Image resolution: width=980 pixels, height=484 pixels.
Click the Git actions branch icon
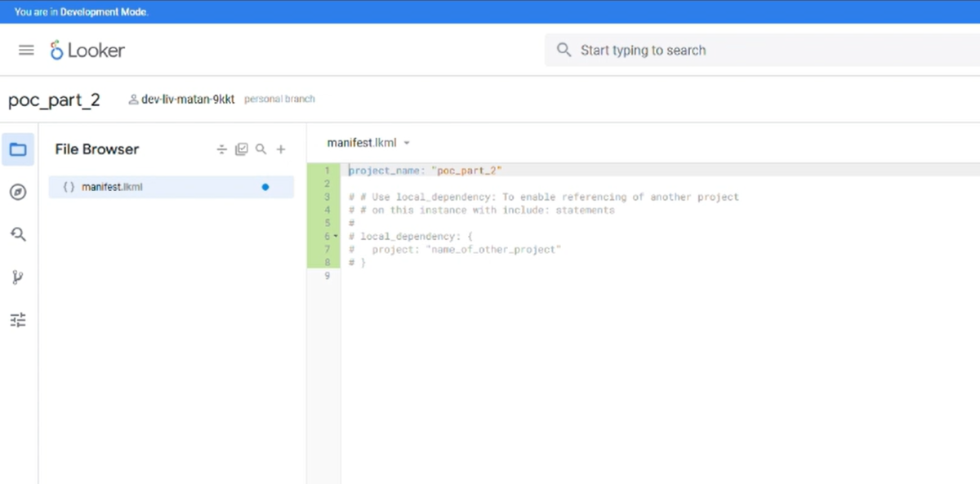(x=18, y=277)
